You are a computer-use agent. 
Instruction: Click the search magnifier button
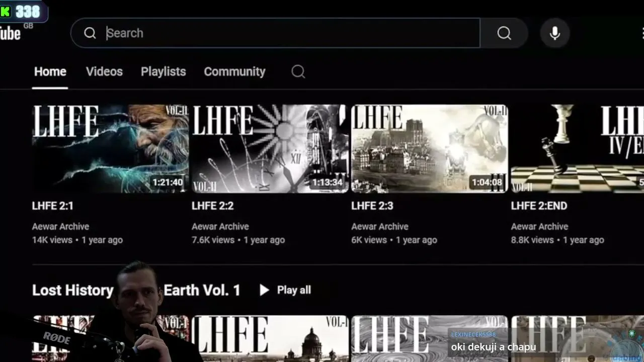pyautogui.click(x=504, y=33)
